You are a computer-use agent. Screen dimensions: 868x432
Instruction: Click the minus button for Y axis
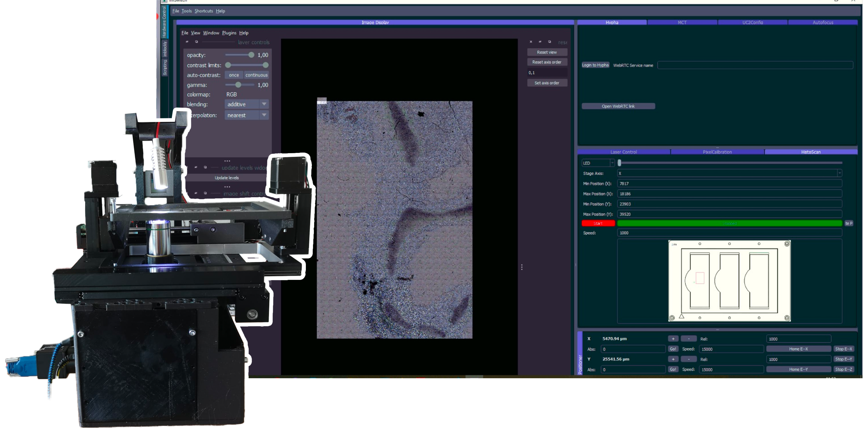click(x=688, y=359)
